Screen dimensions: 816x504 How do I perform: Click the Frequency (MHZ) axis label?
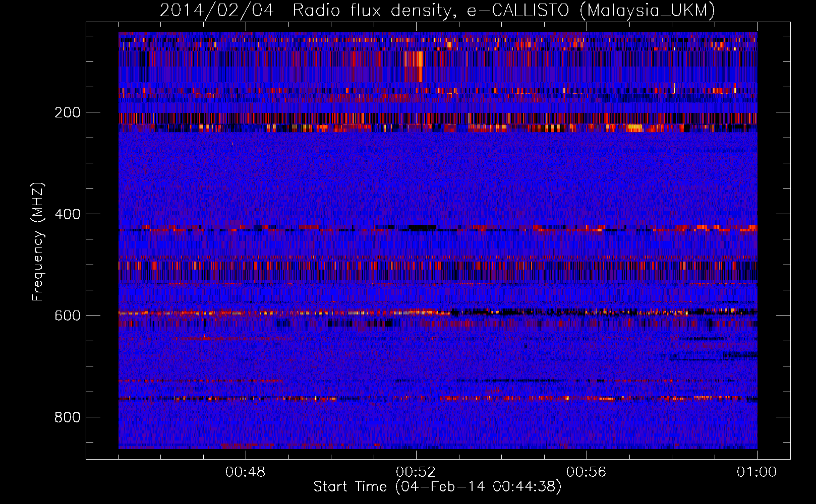click(x=38, y=241)
